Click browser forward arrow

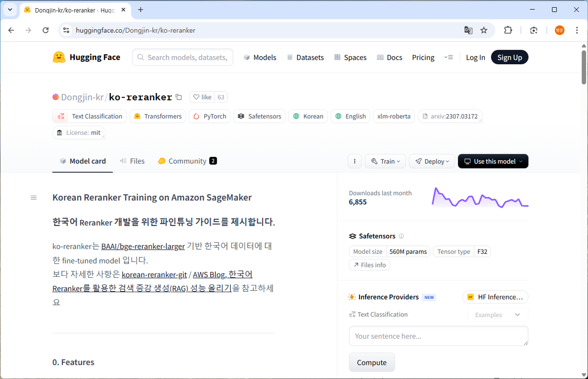tap(29, 30)
